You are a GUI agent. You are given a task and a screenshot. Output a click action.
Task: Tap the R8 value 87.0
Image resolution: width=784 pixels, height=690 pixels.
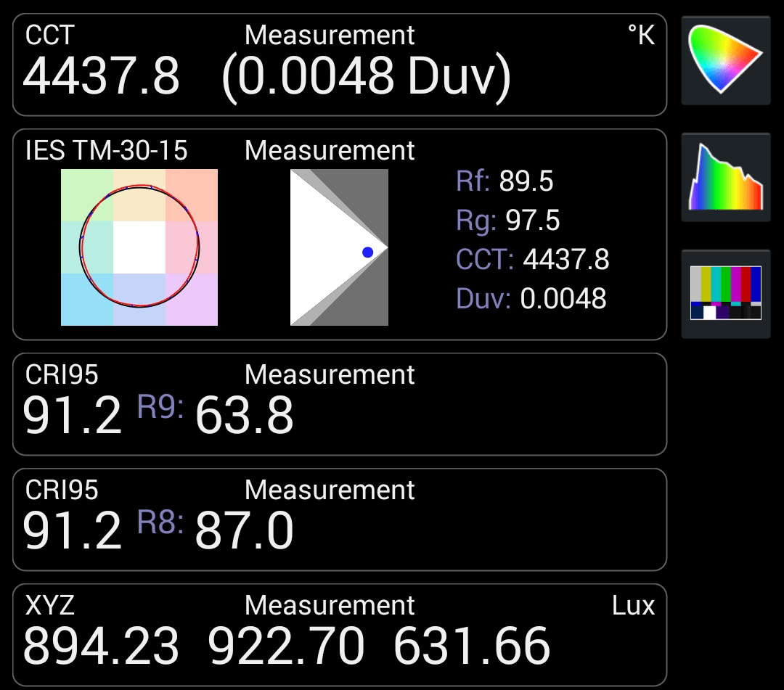coord(245,532)
